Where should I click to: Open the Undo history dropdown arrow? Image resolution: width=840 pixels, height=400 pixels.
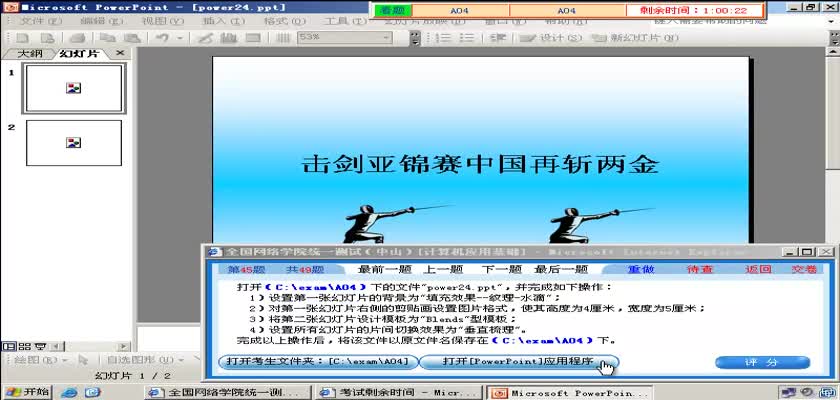pyautogui.click(x=179, y=39)
